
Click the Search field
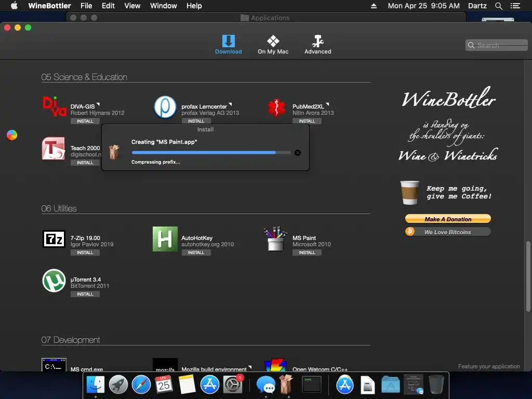[x=497, y=45]
